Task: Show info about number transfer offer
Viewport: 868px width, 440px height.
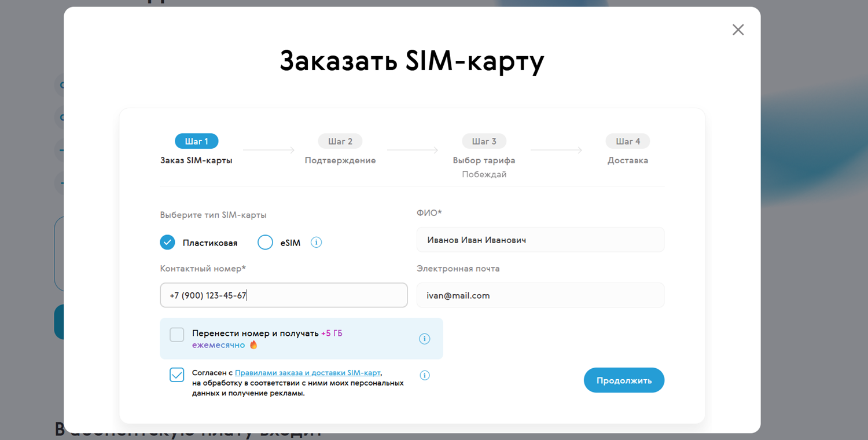Action: pyautogui.click(x=424, y=339)
